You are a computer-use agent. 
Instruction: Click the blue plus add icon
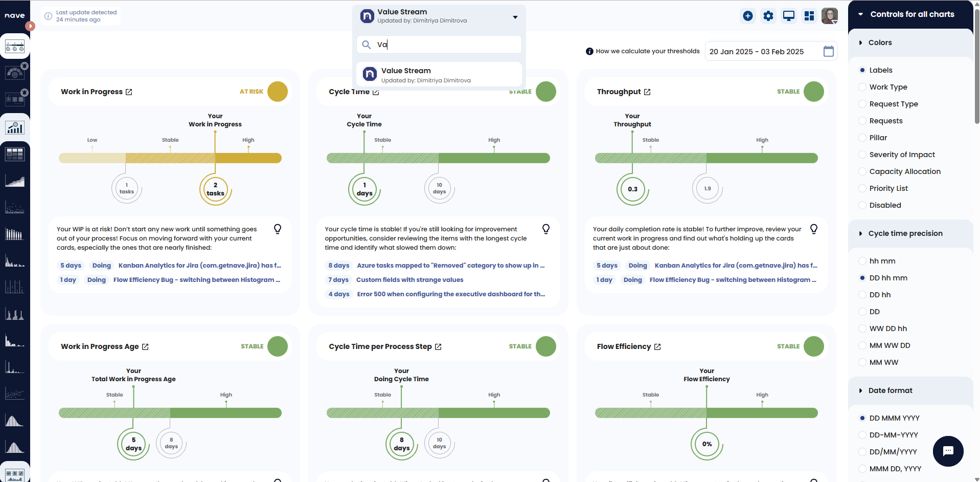pyautogui.click(x=747, y=16)
